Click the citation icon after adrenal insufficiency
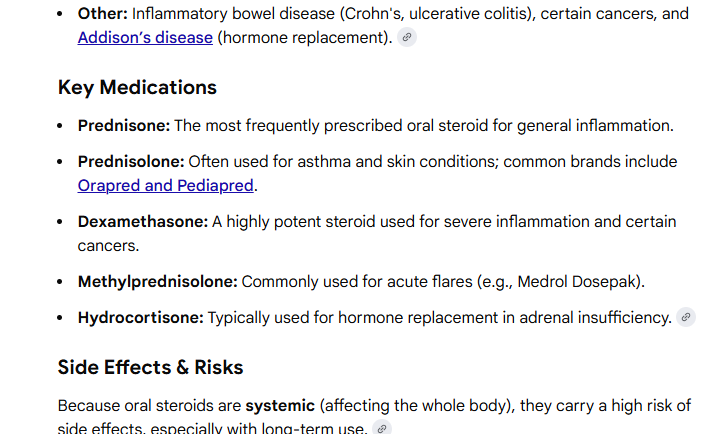This screenshot has height=434, width=728. [686, 318]
